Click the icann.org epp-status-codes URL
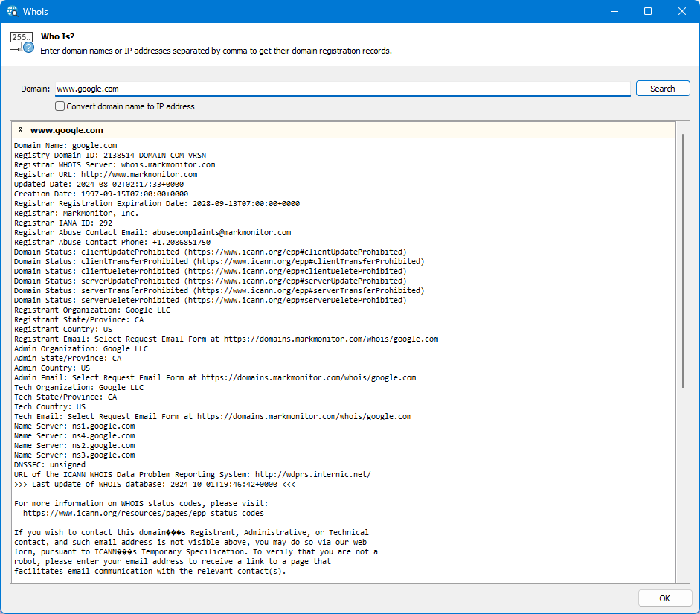The width and height of the screenshot is (700, 614). 144,513
